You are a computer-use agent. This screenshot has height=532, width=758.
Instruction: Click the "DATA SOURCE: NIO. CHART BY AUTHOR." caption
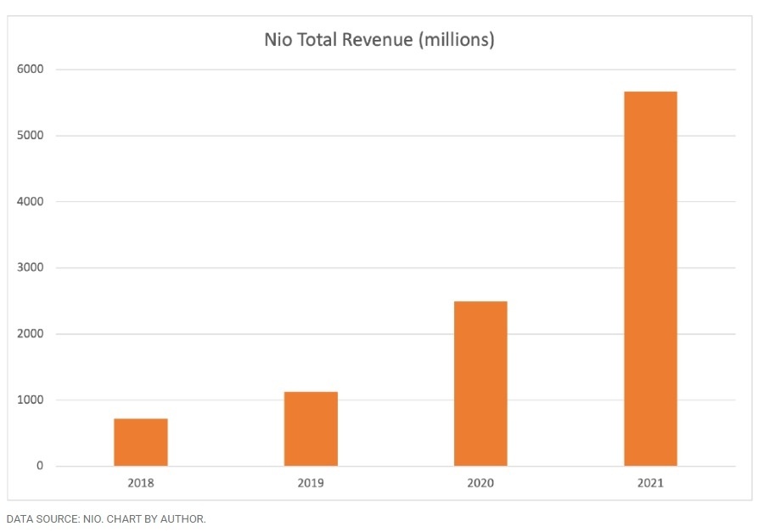coord(106,519)
